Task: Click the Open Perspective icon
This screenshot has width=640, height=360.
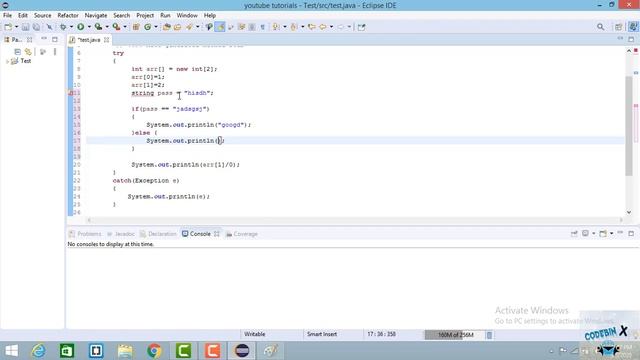Action: pos(619,27)
